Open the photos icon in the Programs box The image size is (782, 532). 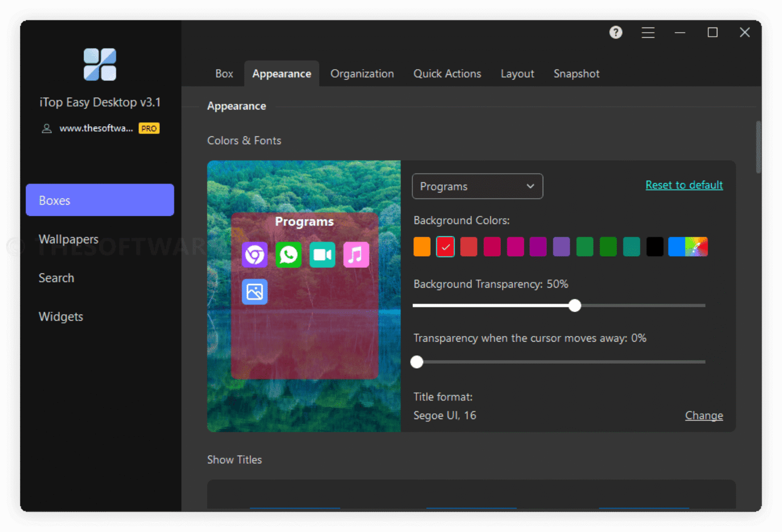coord(255,292)
